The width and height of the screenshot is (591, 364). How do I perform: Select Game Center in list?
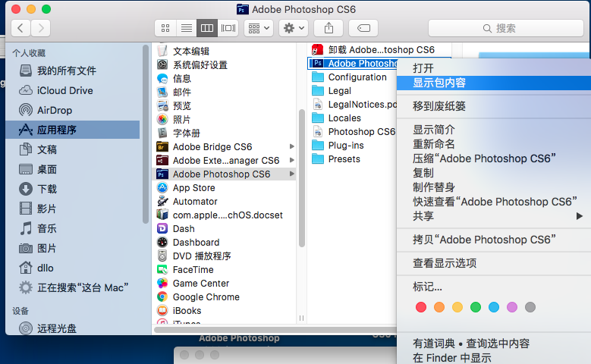[224, 284]
